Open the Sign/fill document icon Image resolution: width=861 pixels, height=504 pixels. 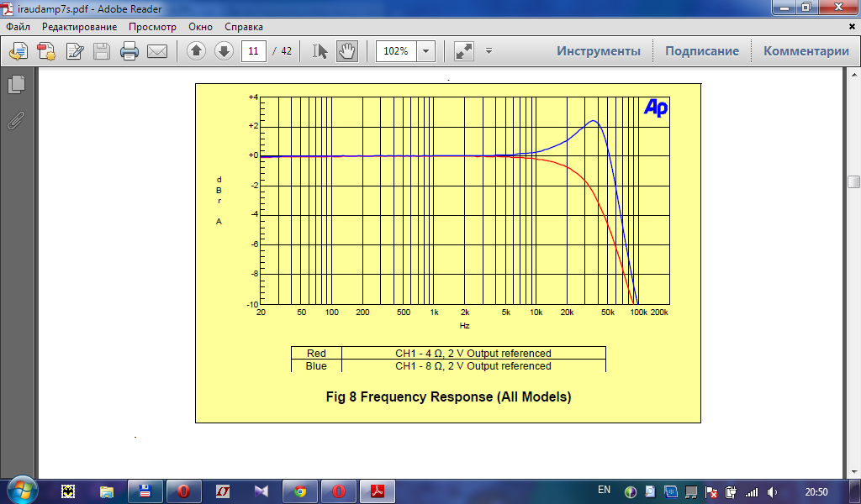74,51
